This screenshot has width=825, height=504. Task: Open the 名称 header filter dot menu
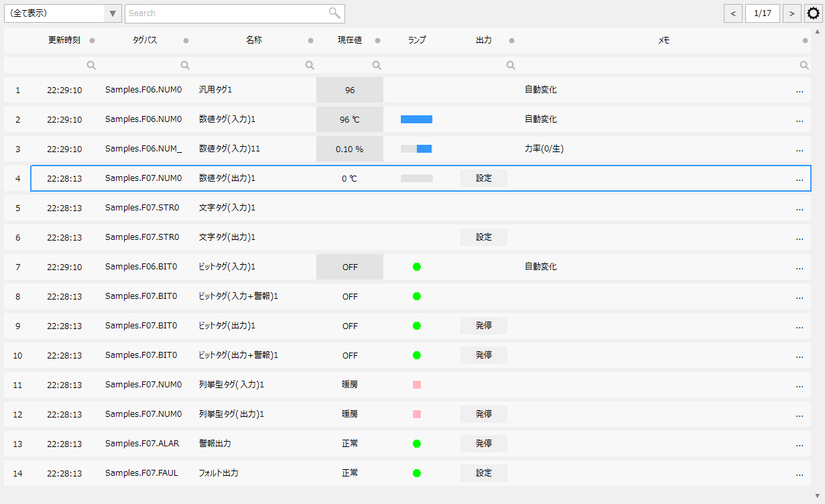point(310,40)
